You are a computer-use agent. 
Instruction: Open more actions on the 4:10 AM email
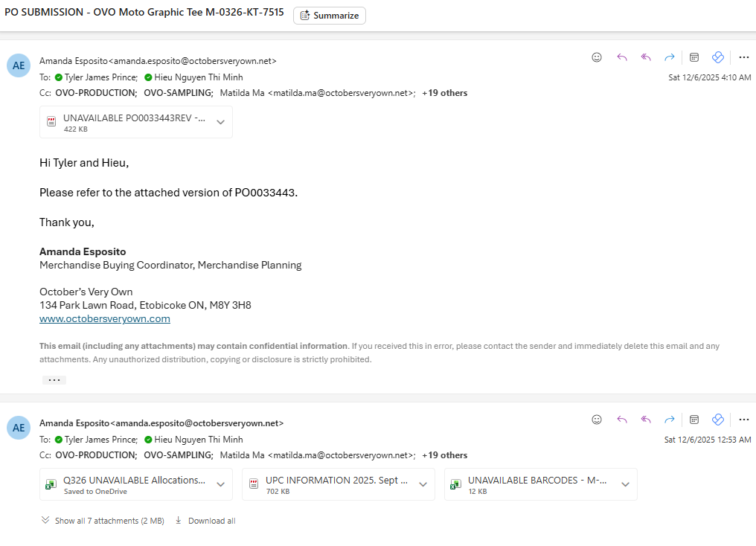[x=743, y=57]
